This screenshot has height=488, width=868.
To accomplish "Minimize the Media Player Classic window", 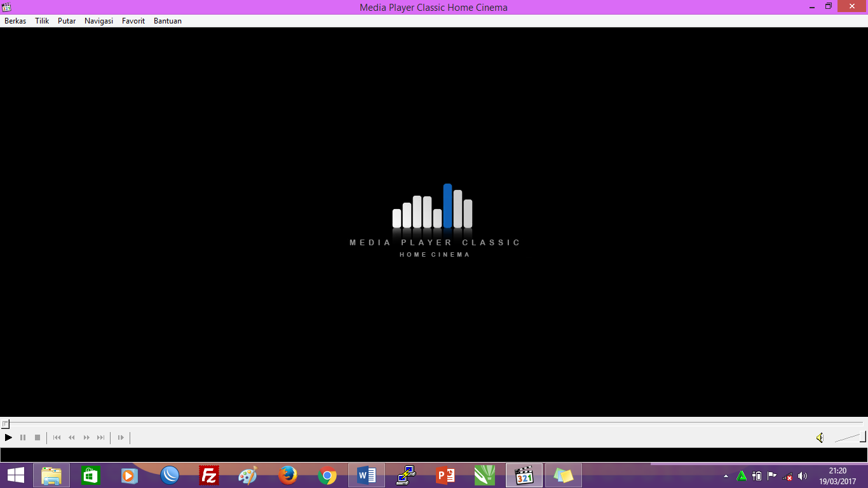I will pos(812,6).
